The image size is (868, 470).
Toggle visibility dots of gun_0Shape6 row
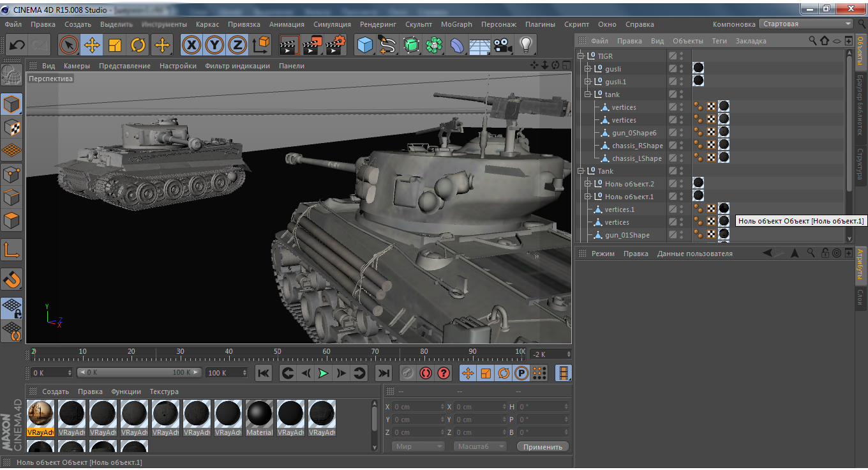click(x=681, y=133)
